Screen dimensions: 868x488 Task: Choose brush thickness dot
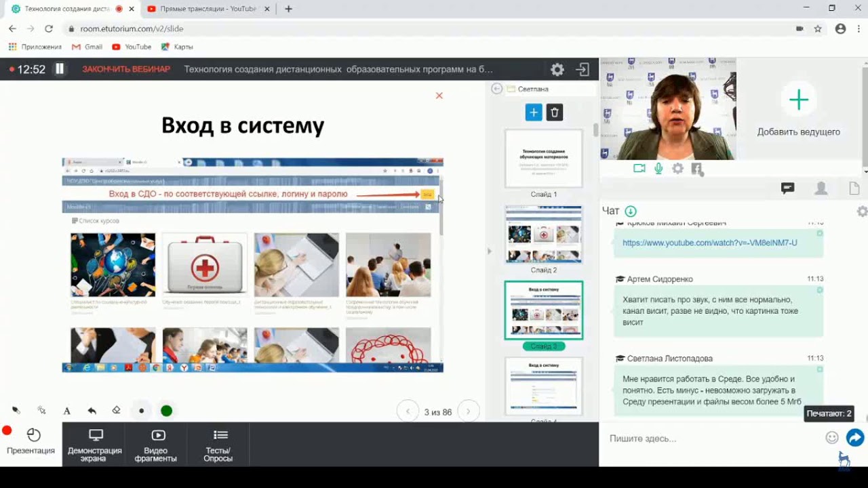141,411
